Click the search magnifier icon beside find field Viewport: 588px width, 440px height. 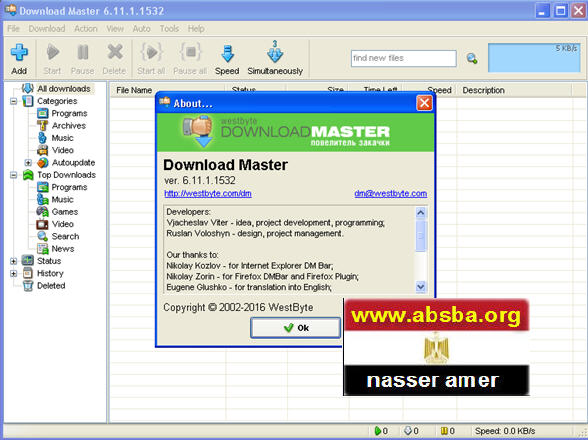click(472, 59)
